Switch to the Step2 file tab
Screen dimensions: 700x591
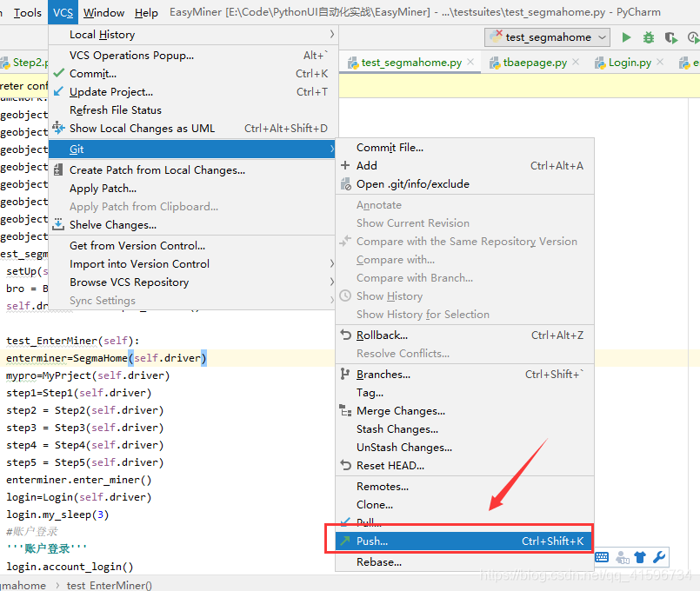tap(24, 63)
